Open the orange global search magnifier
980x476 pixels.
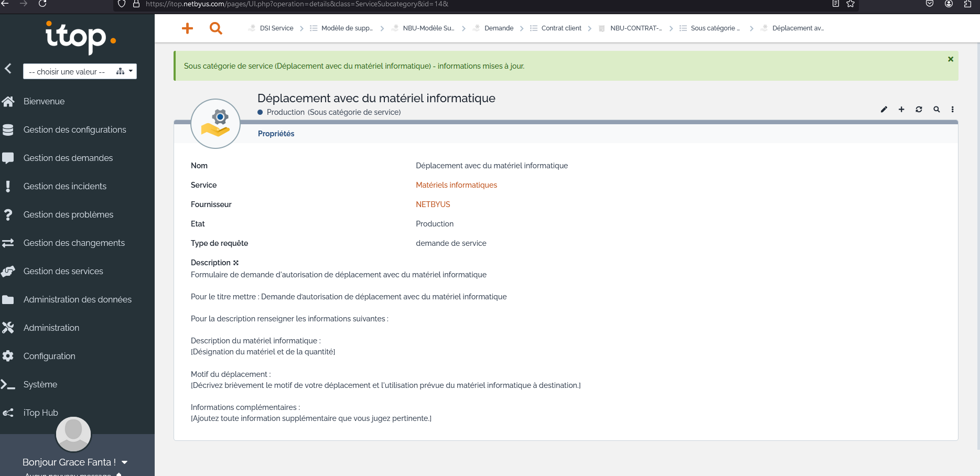[x=216, y=28]
